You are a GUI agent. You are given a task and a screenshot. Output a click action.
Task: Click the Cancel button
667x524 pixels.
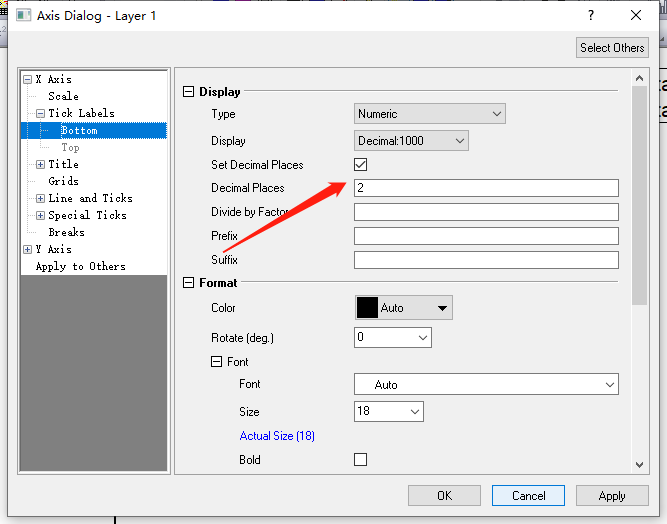[x=528, y=496]
